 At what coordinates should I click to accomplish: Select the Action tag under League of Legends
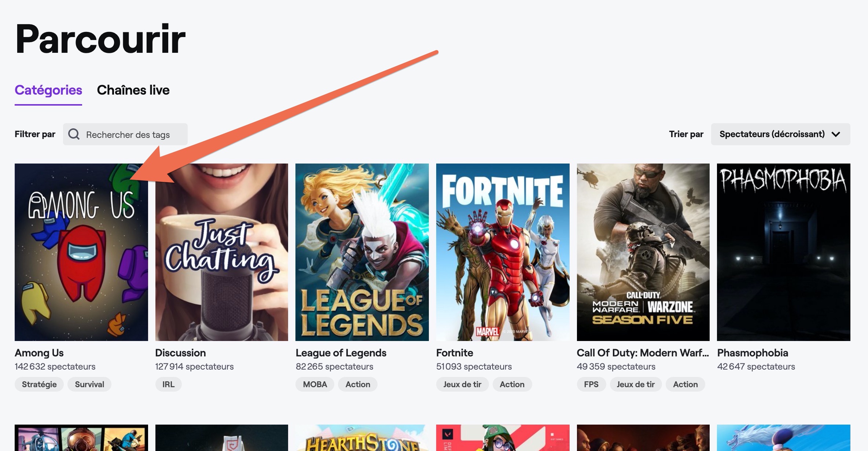coord(358,384)
